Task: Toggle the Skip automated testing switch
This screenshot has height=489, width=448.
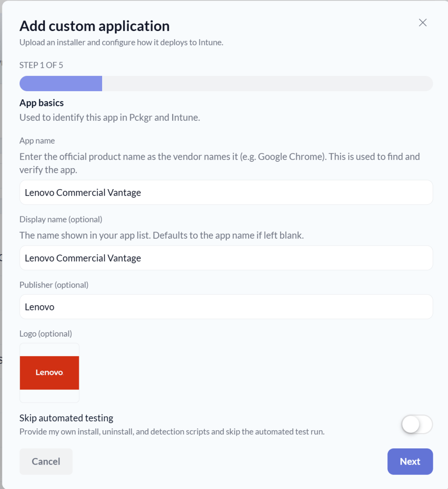Action: 417,425
